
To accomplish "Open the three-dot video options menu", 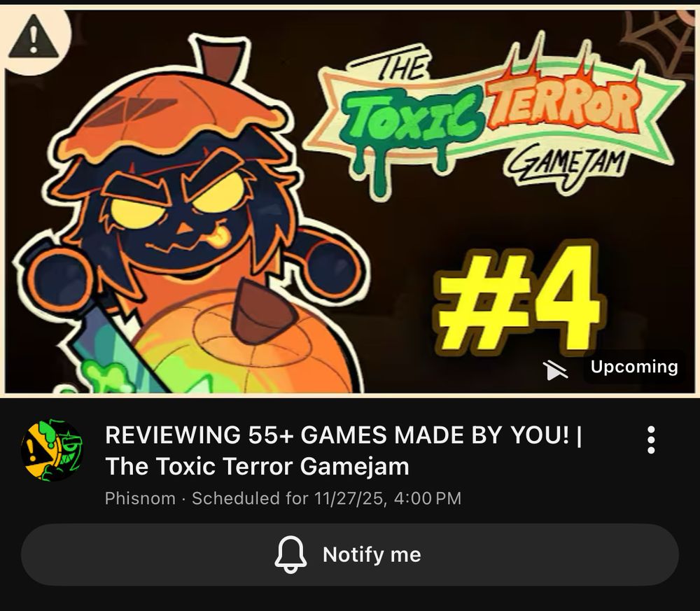I will click(x=651, y=440).
